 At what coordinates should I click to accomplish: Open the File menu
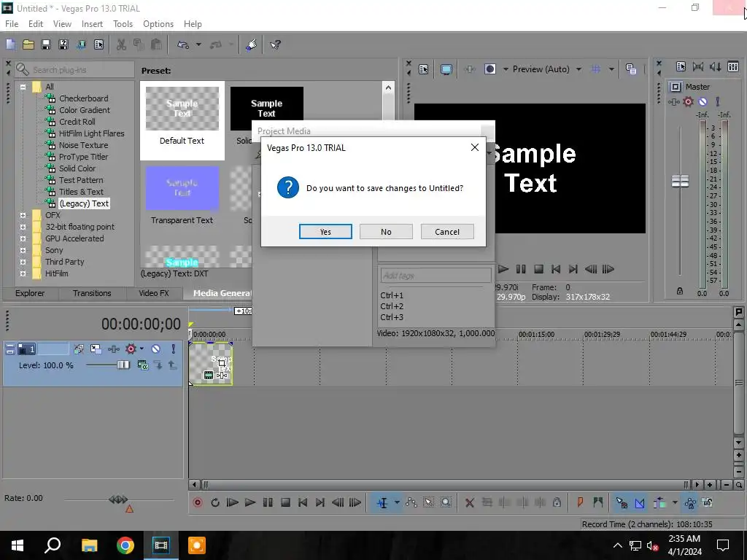tap(12, 24)
